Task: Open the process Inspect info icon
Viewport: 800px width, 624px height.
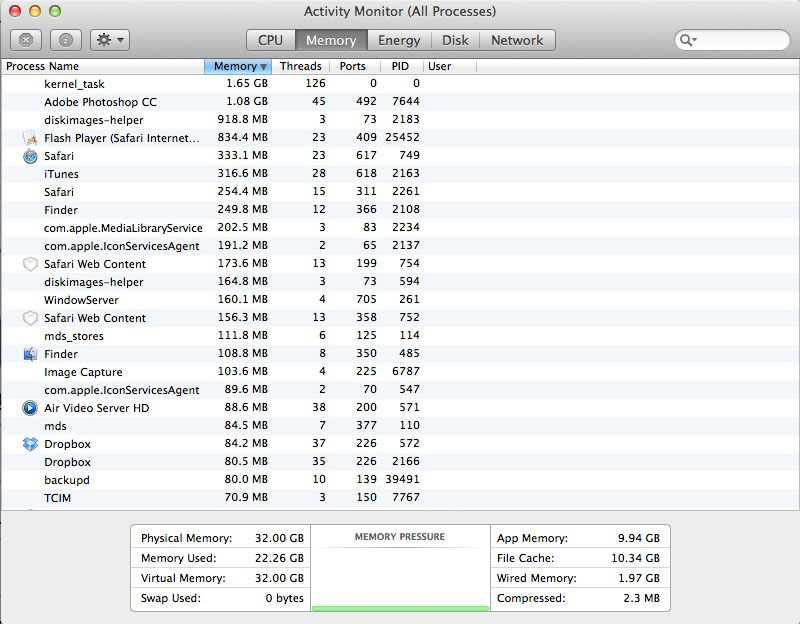Action: [66, 40]
